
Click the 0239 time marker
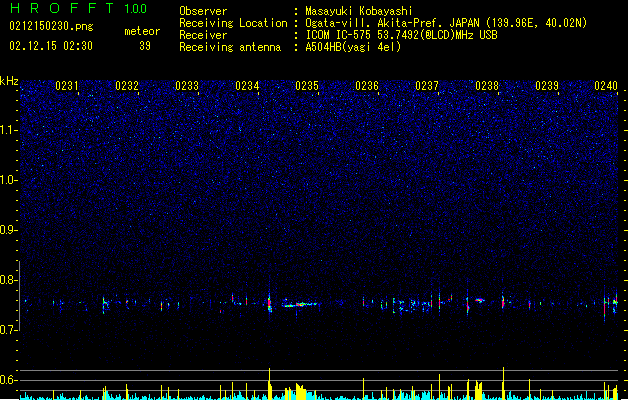[547, 85]
